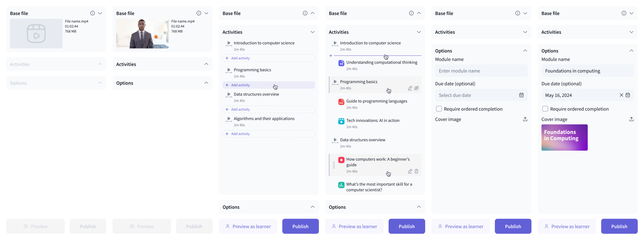Click the Tech innovations: AI in action icon
Screen dimensions: 644x240
(x=341, y=121)
